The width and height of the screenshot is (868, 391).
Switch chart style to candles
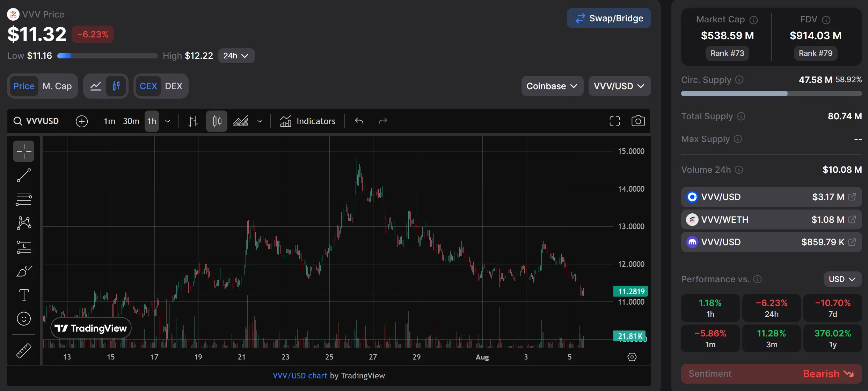click(217, 121)
